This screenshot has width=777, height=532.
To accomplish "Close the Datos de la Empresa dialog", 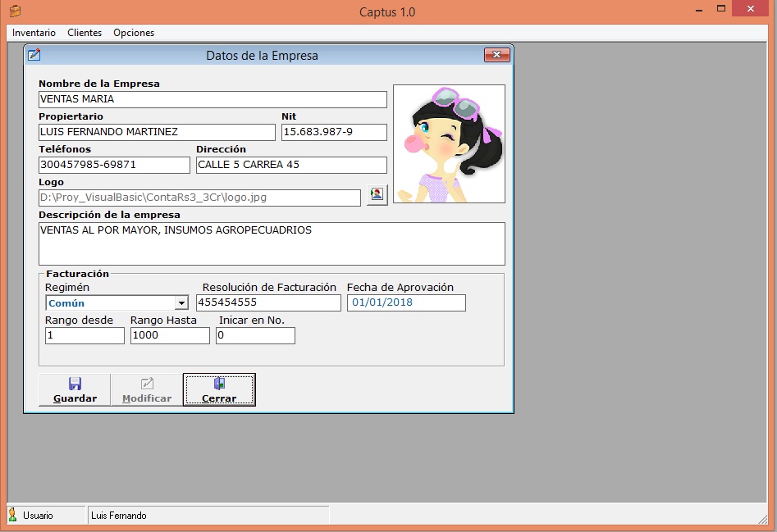I will (x=496, y=56).
